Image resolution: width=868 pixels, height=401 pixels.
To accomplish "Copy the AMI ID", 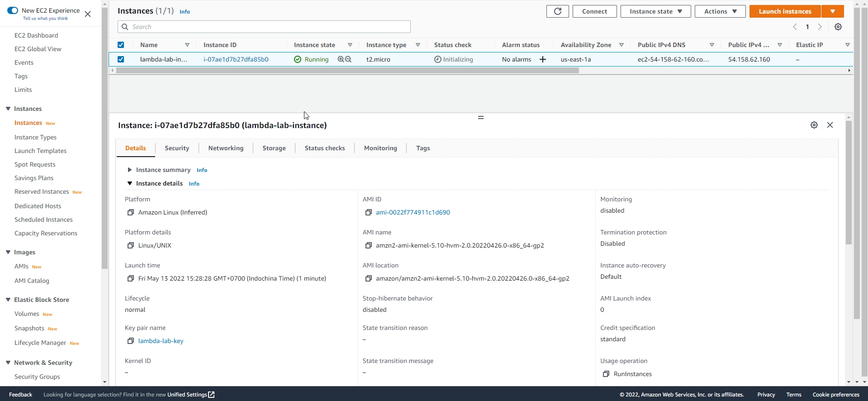I will tap(369, 212).
